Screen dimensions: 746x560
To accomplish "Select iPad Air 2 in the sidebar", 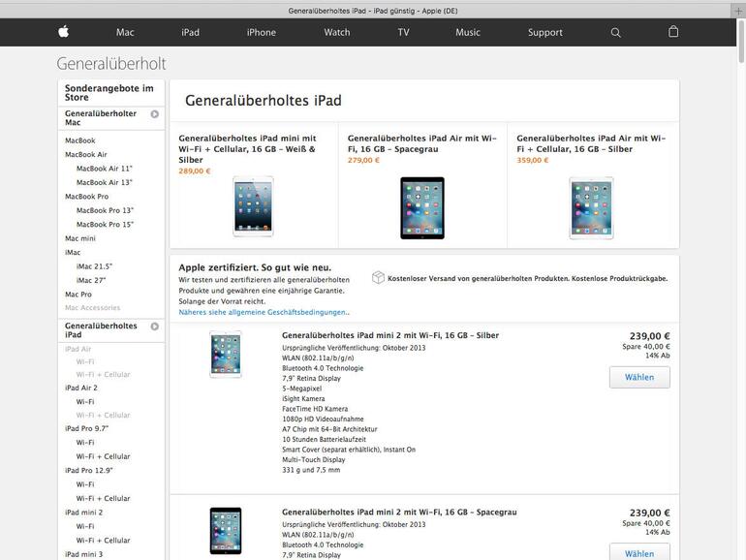I will [80, 388].
